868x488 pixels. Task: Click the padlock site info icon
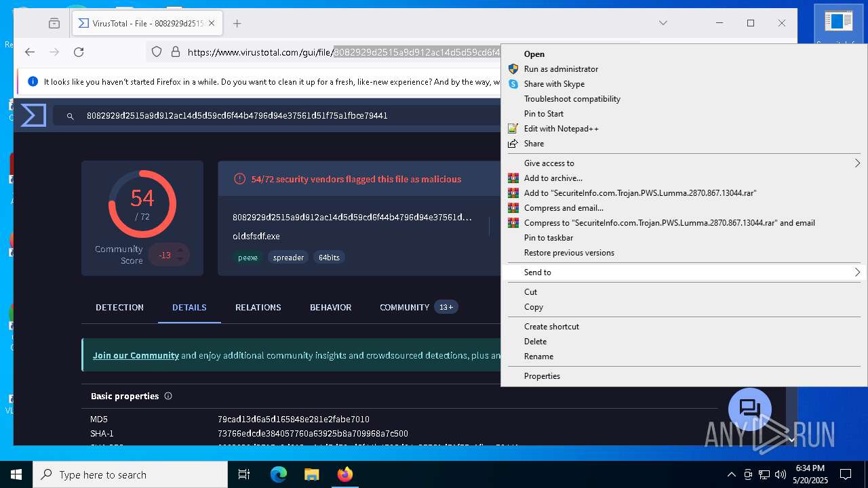coord(175,52)
